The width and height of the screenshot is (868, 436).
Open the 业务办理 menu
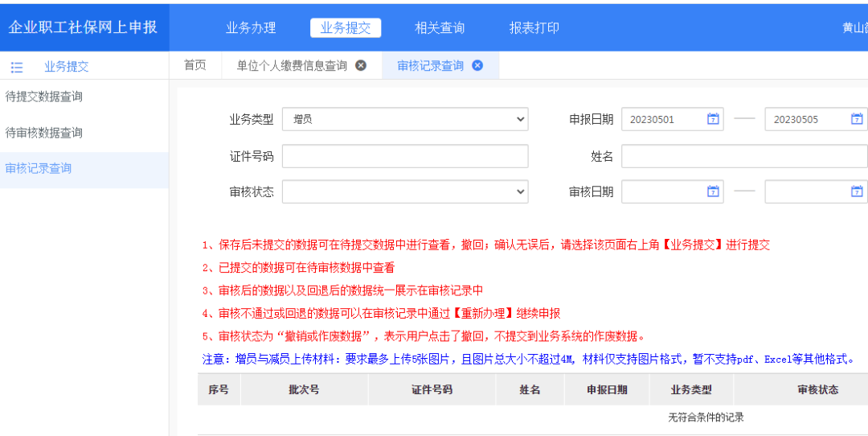pos(251,27)
